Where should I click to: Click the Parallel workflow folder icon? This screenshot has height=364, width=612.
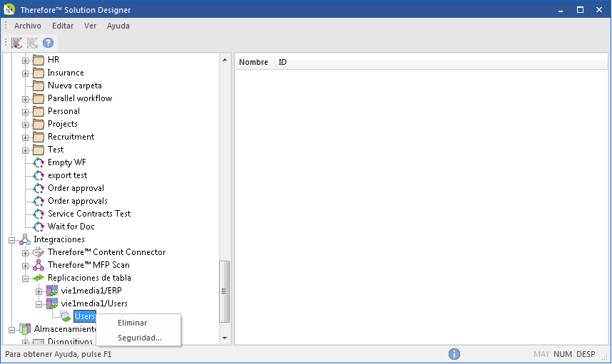click(39, 98)
